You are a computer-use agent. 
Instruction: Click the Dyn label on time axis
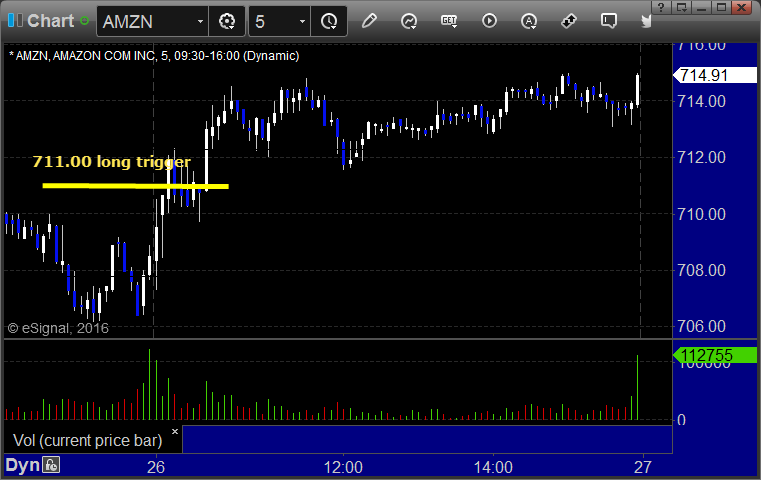[x=22, y=465]
